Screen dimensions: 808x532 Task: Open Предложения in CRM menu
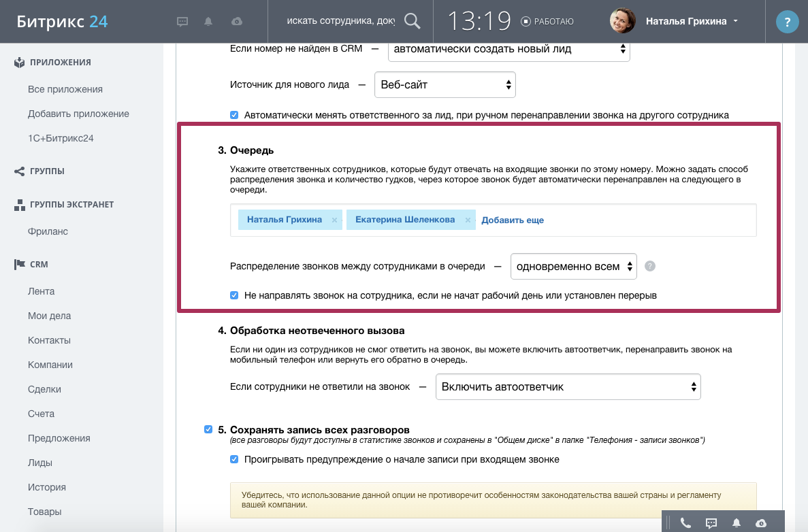tap(59, 438)
